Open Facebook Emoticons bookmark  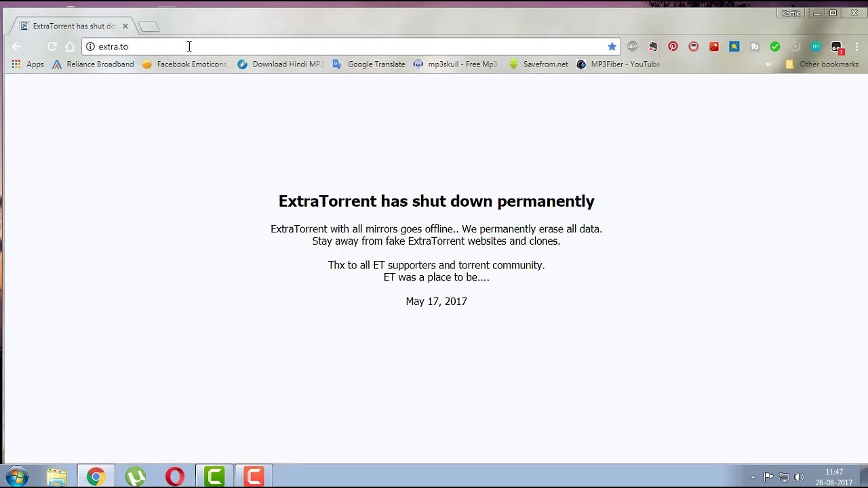point(184,64)
